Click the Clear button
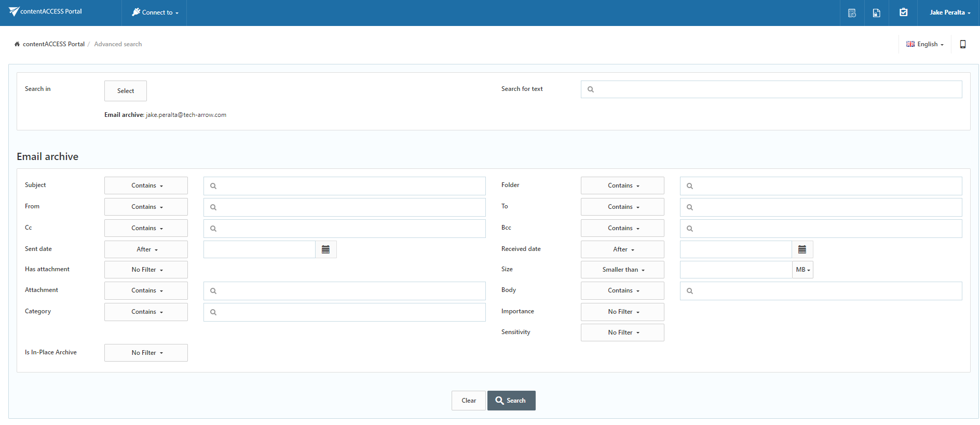This screenshot has width=980, height=425. point(468,401)
